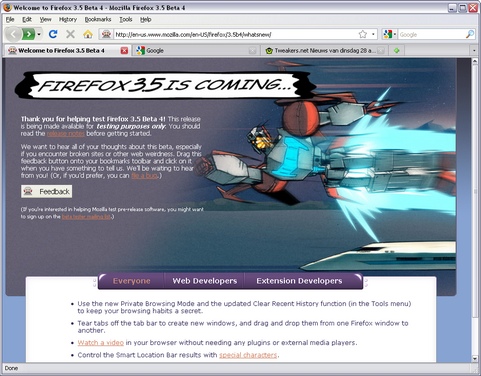Open the list all tabs dropdown
The height and width of the screenshot is (376, 481).
pyautogui.click(x=474, y=51)
